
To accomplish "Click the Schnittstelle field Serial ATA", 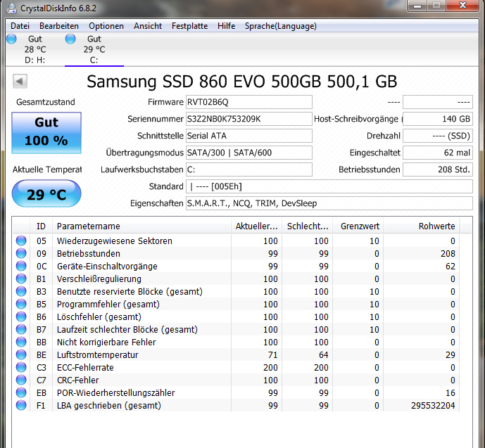I will pyautogui.click(x=248, y=136).
